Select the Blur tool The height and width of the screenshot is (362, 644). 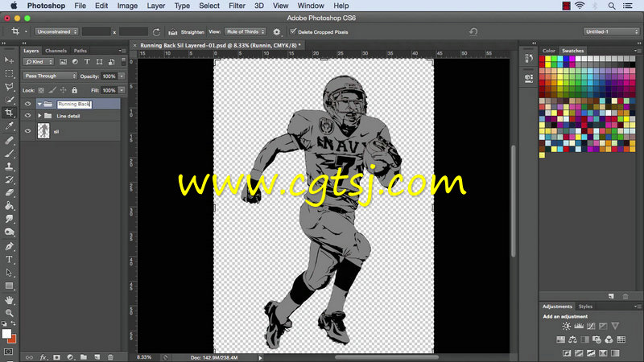point(9,219)
